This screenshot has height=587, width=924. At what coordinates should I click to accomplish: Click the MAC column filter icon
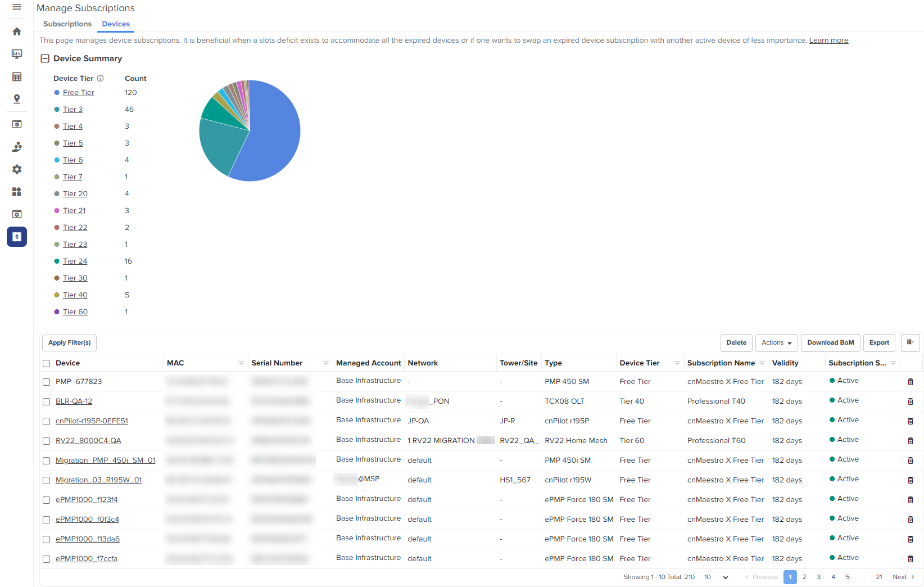pos(241,363)
